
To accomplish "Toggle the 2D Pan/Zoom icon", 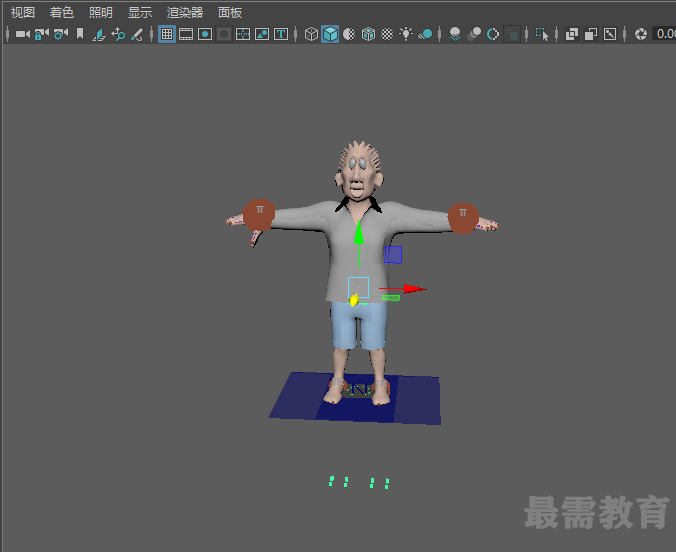I will tap(118, 34).
